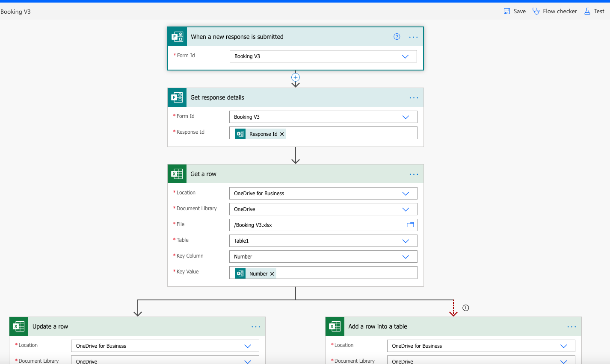Click Save in the top toolbar
Image resolution: width=610 pixels, height=364 pixels.
point(515,11)
